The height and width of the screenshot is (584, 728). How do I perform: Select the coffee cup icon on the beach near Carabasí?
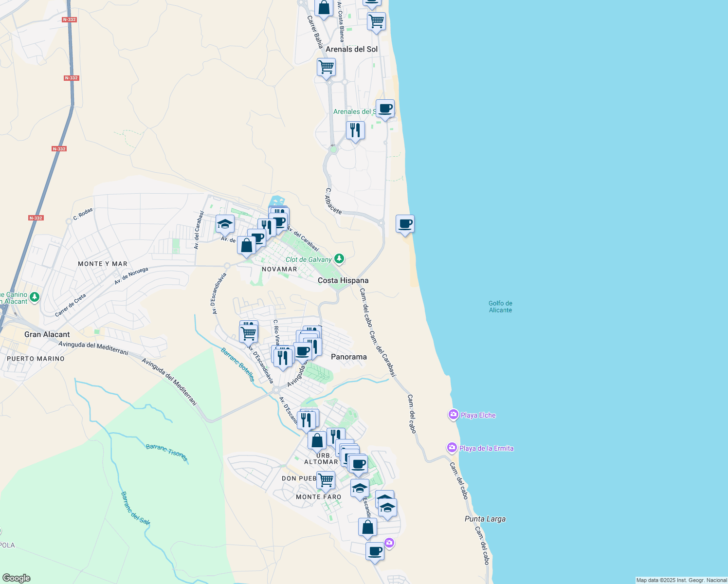coord(405,224)
